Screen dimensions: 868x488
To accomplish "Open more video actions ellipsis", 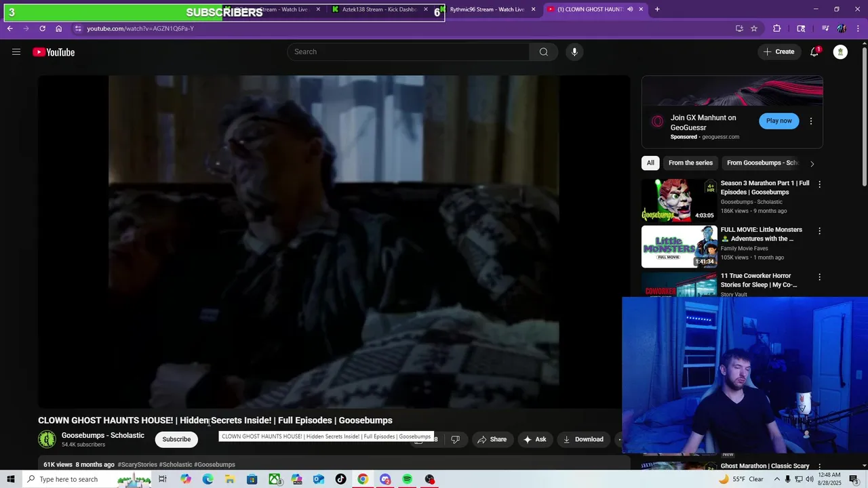I will click(618, 439).
